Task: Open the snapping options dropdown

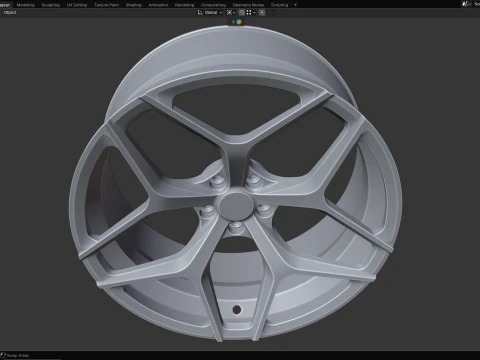Action: pyautogui.click(x=251, y=13)
